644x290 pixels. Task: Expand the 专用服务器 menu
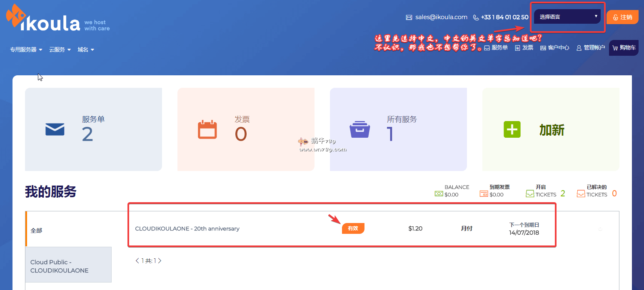26,50
